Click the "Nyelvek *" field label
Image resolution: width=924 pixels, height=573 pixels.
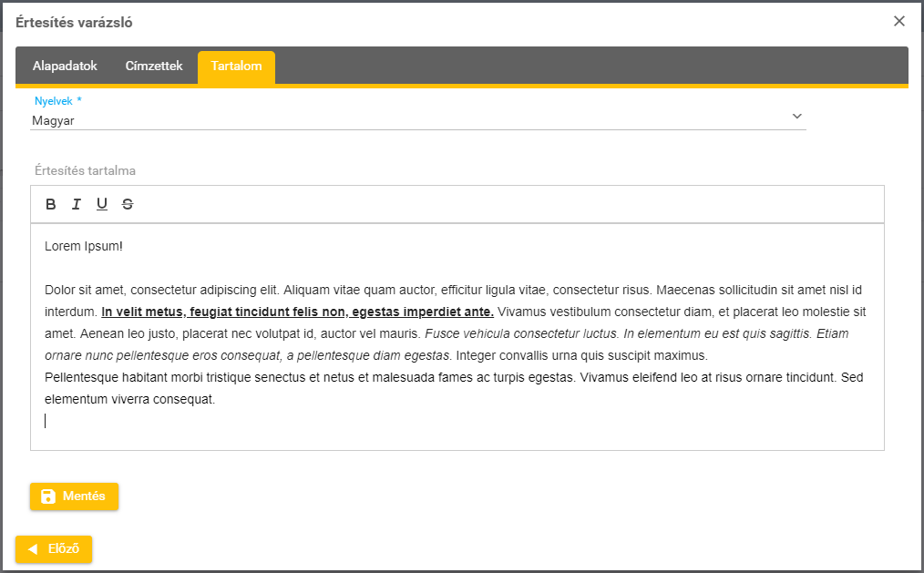point(58,101)
